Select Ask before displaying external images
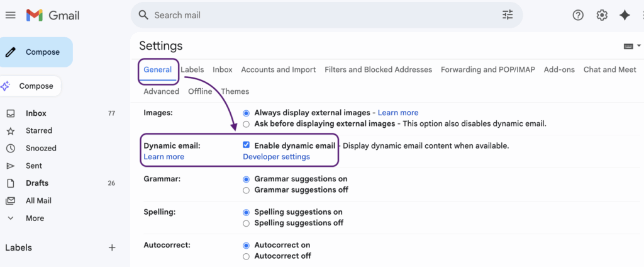644x267 pixels. click(x=247, y=124)
